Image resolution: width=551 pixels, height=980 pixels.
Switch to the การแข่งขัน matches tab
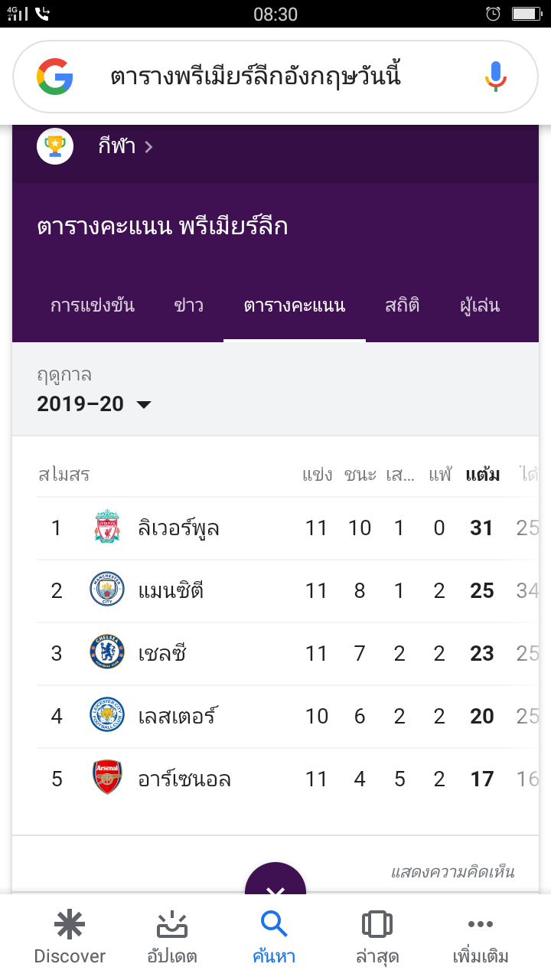point(93,306)
